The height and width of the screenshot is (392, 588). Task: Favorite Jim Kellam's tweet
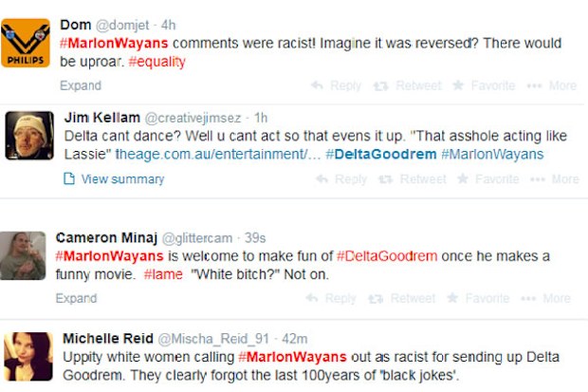coord(488,179)
